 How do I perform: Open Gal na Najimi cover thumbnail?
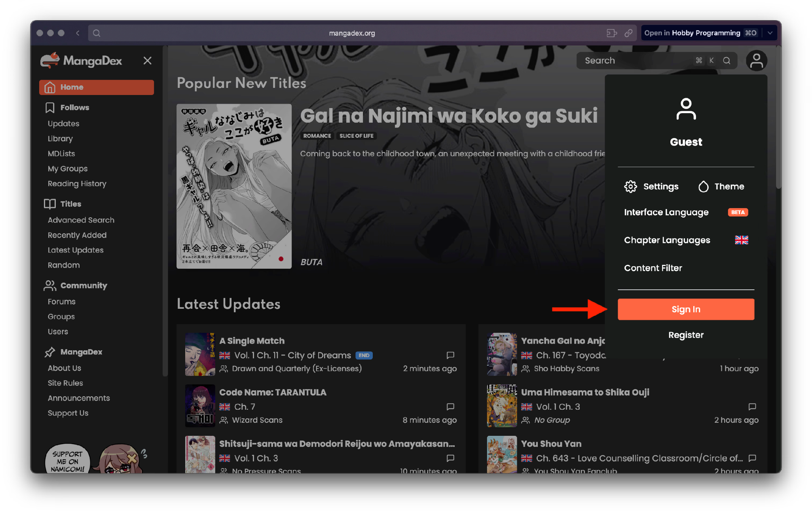pos(234,186)
